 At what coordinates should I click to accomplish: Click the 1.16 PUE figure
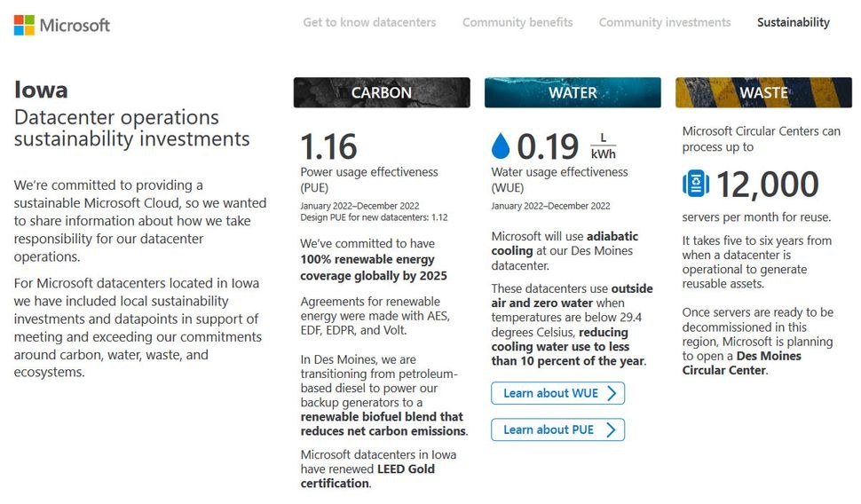point(328,146)
